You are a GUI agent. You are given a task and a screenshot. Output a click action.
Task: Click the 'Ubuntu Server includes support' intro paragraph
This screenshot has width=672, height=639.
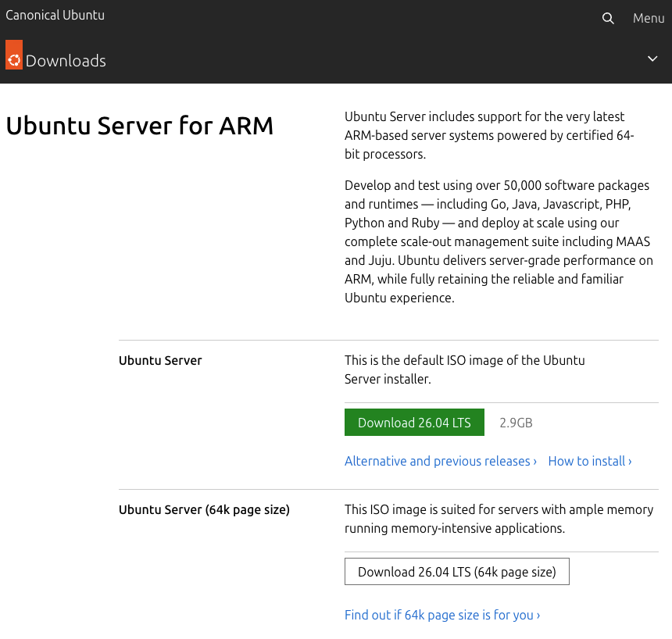[x=489, y=135]
